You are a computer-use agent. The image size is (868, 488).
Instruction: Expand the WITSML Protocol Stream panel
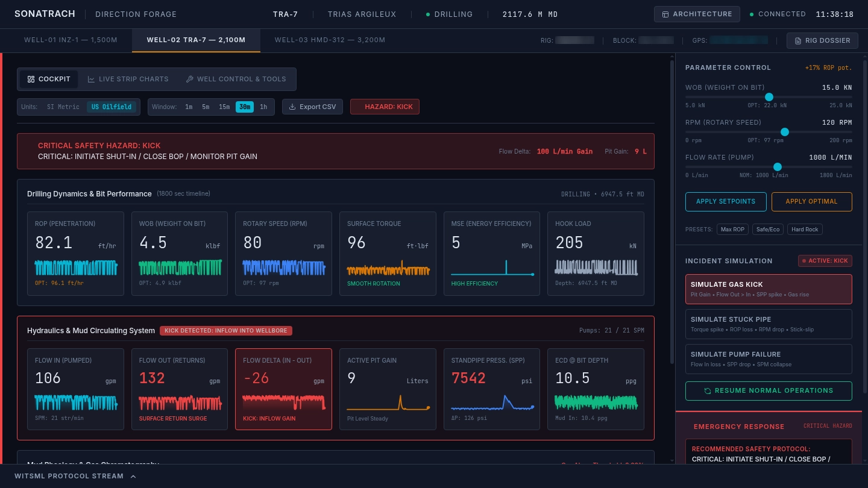(75, 476)
